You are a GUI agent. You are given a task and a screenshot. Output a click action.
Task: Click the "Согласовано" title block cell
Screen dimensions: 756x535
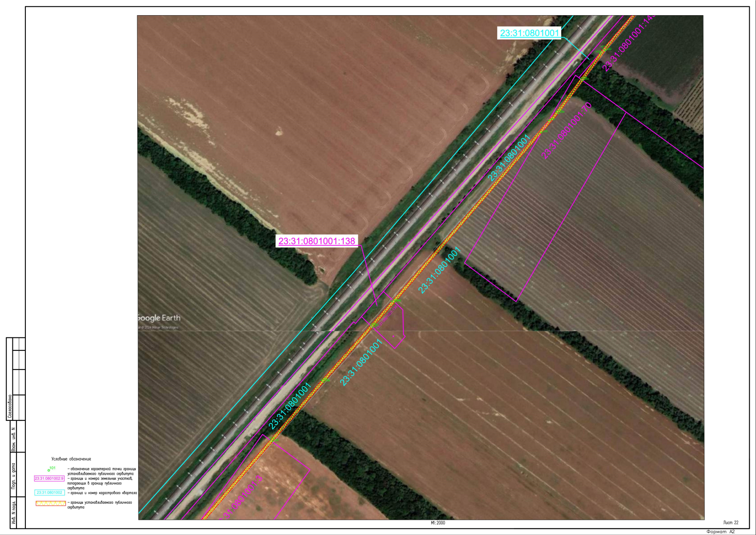tap(10, 406)
